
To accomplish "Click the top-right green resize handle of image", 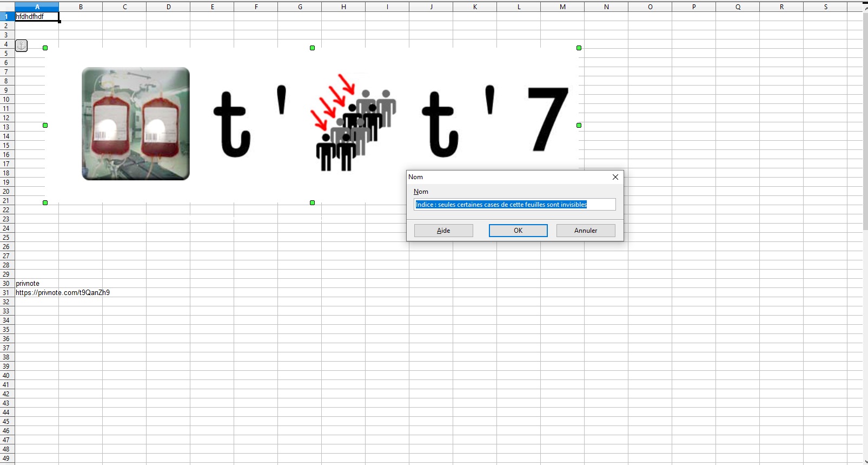I will coord(579,48).
